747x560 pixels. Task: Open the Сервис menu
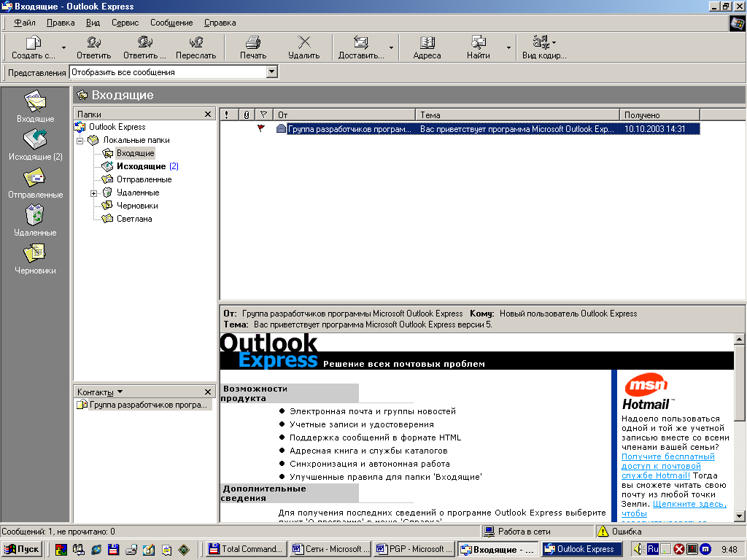(x=125, y=23)
